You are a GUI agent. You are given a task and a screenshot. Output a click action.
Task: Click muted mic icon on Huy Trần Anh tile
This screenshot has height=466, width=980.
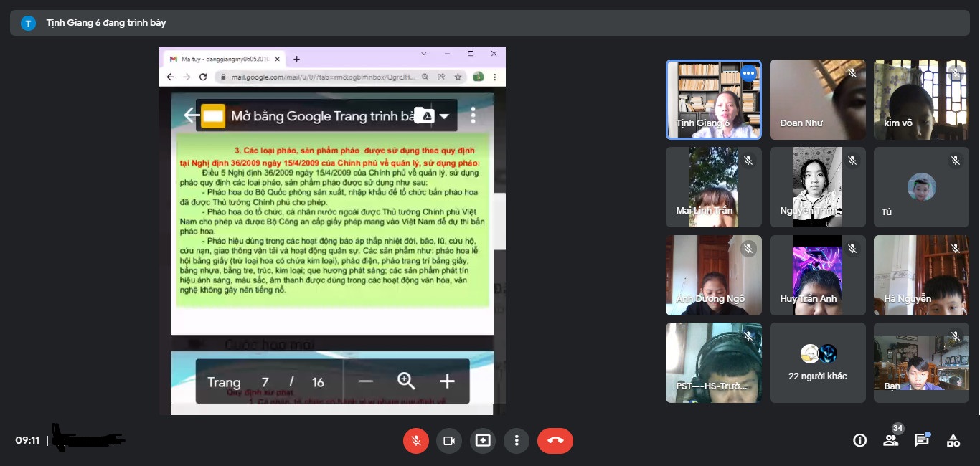[852, 249]
